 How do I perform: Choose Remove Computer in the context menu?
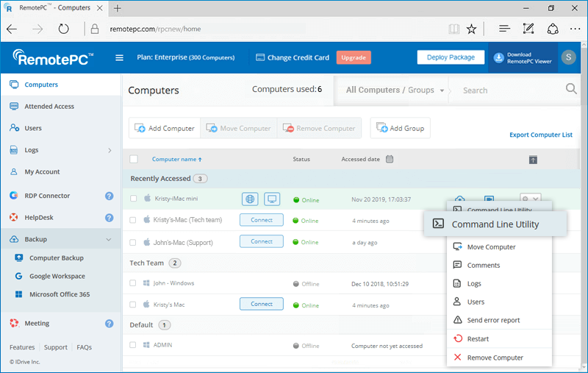click(x=495, y=358)
